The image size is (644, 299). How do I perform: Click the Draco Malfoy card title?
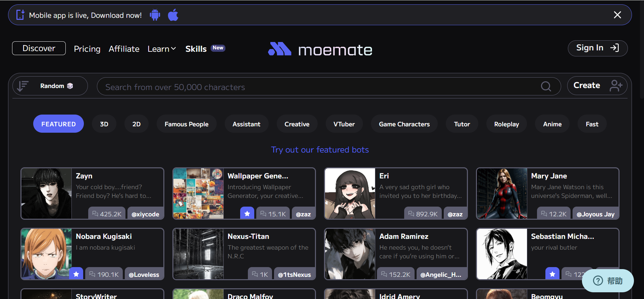[250, 296]
